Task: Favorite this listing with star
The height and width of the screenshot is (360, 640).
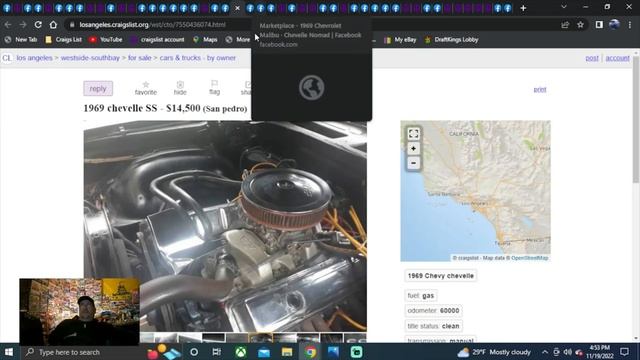Action: point(146,88)
